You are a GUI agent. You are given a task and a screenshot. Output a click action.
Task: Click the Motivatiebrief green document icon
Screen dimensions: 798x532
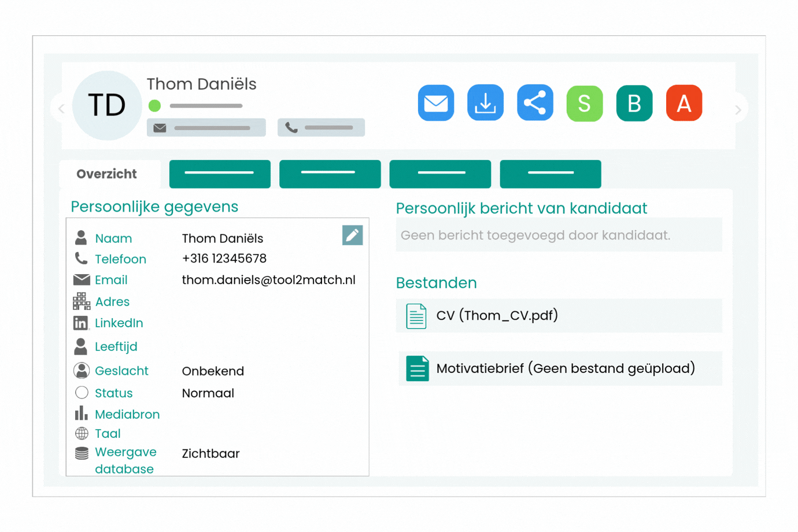pyautogui.click(x=417, y=369)
